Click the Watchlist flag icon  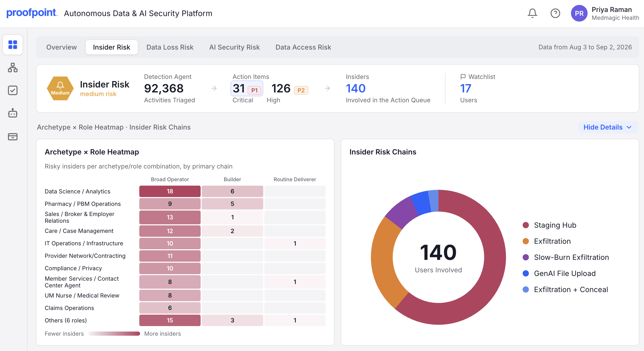(x=463, y=77)
